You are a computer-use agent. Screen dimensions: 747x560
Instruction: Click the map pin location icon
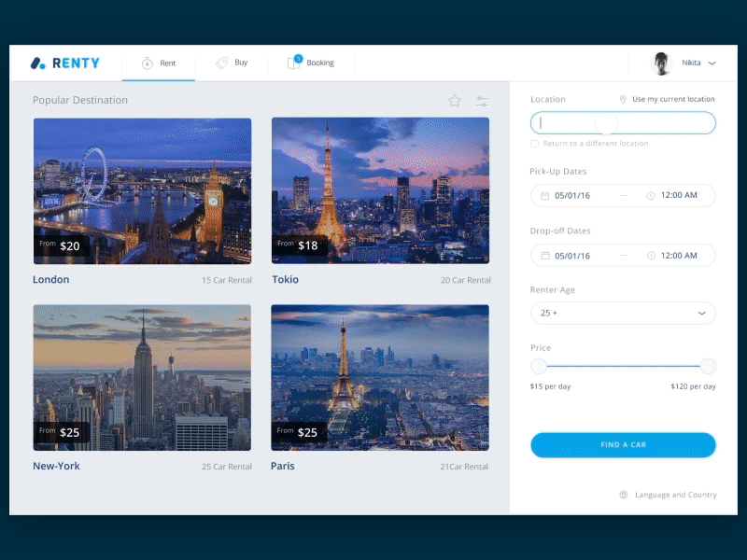coord(623,100)
